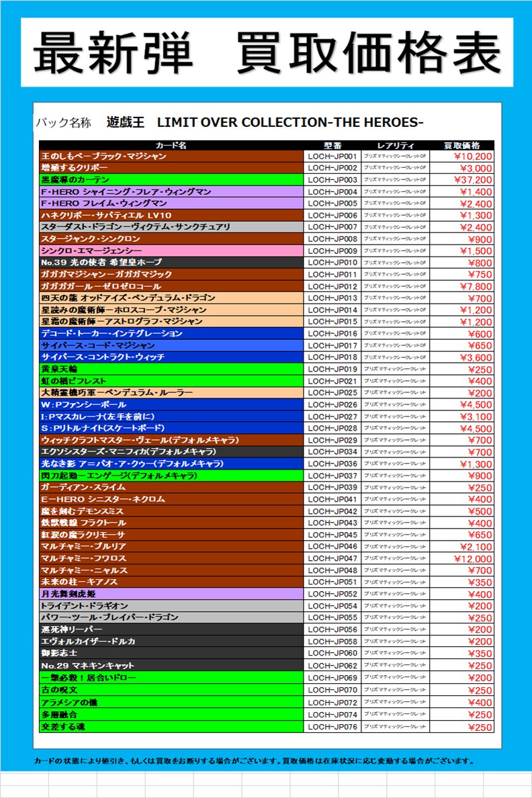Select パワー・ツール・ブレイバー・ドラゴン cell
The height and width of the screenshot is (798, 532).
[x=171, y=617]
